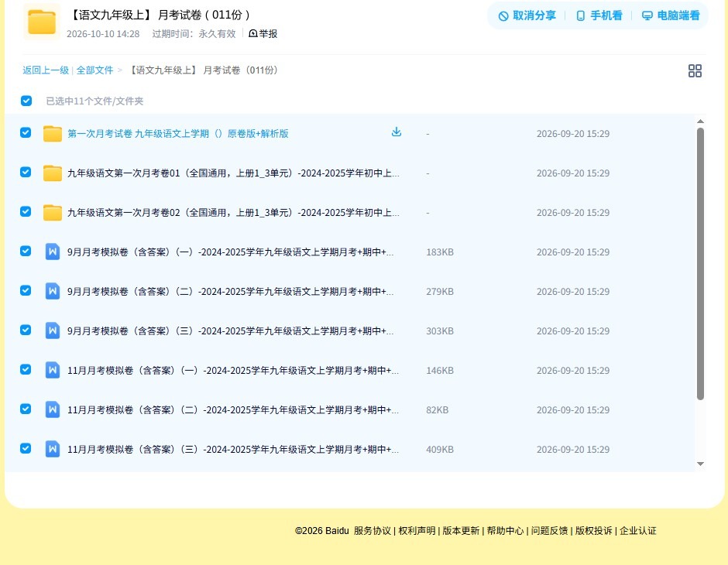Open 版权投诉 in footer
The width and height of the screenshot is (728, 565).
(x=593, y=530)
